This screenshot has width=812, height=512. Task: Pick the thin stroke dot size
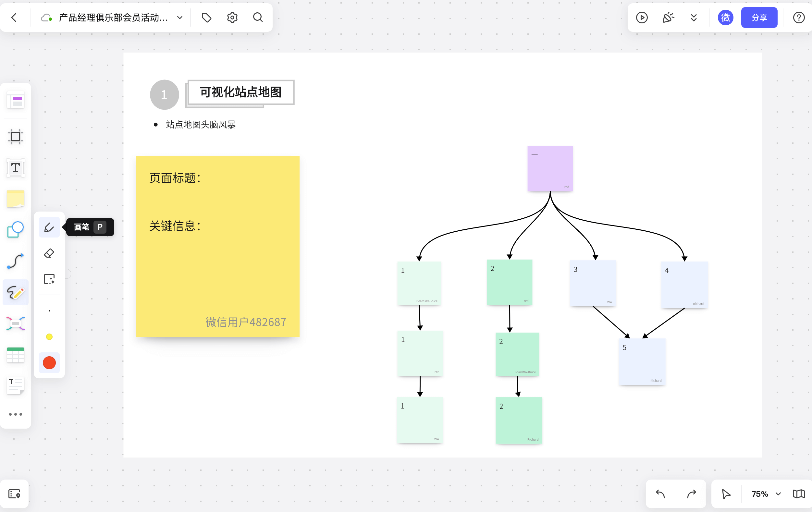point(49,311)
